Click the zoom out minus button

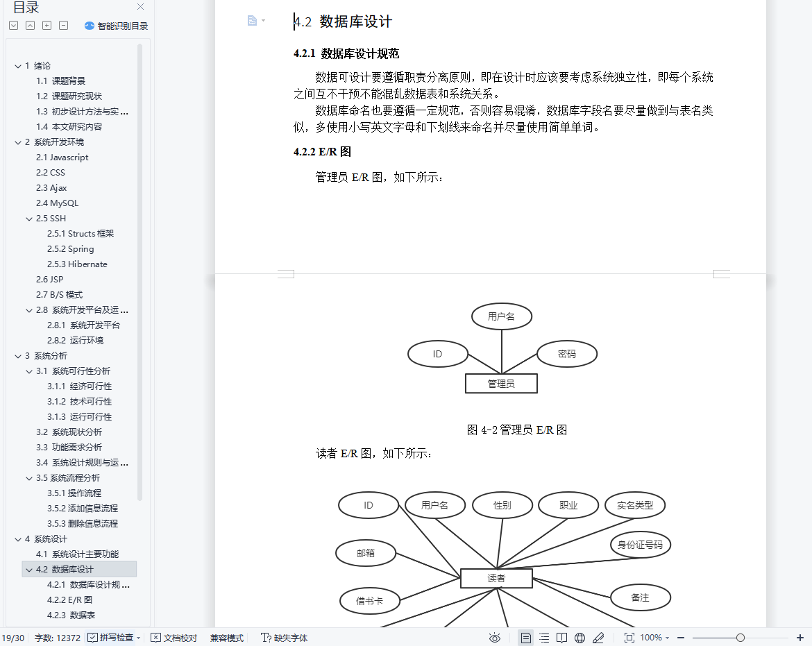pyautogui.click(x=681, y=638)
